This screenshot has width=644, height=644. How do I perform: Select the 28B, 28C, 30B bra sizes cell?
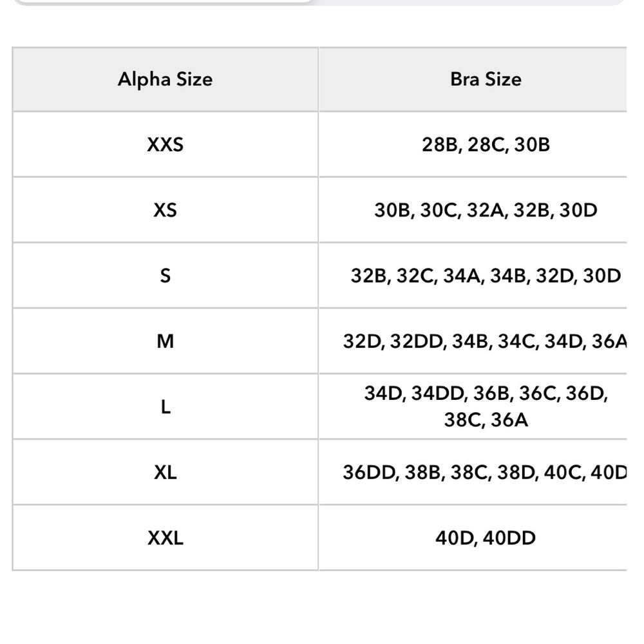point(472,144)
